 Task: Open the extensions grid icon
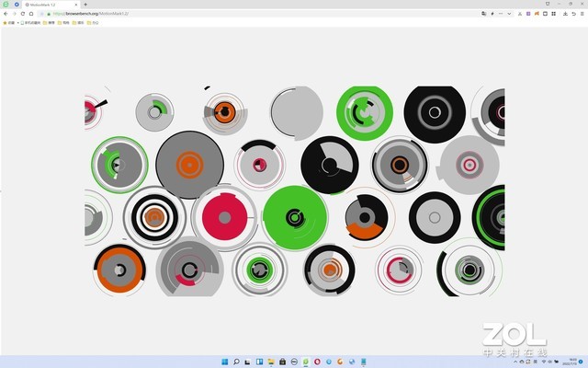point(553,14)
